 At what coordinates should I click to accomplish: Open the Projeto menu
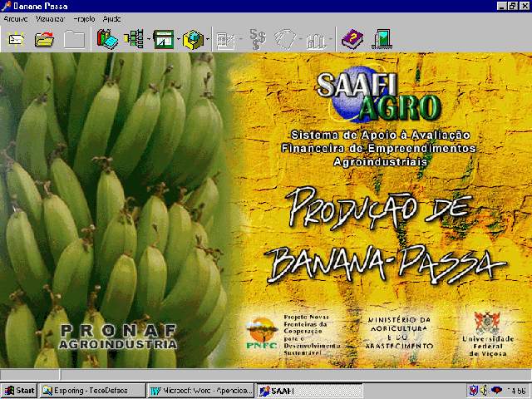[84, 19]
